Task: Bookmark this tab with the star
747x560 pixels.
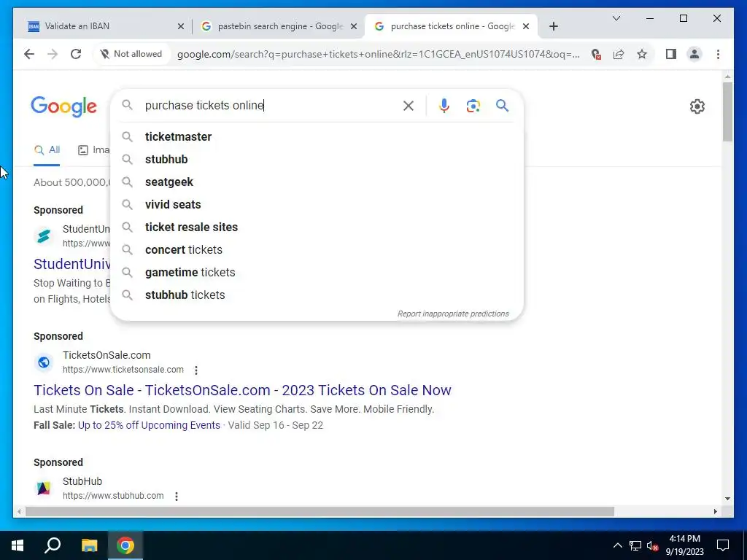Action: 642,54
